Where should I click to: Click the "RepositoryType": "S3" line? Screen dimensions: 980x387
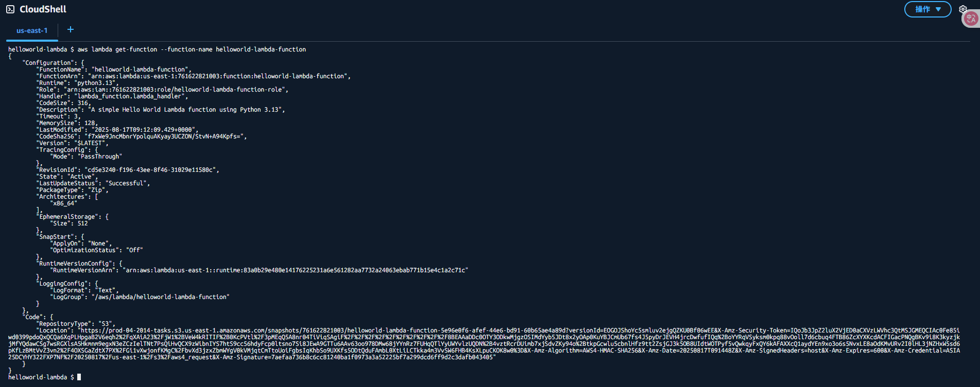click(x=76, y=324)
